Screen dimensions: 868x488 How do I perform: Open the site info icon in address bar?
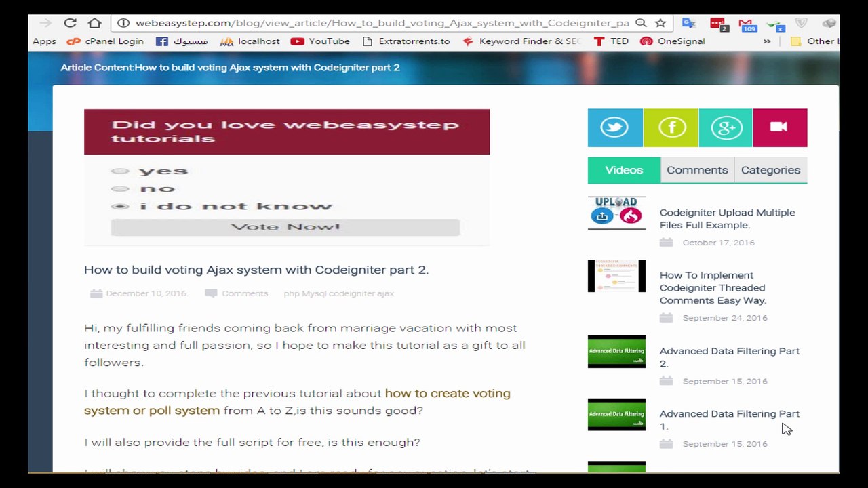[x=123, y=23]
